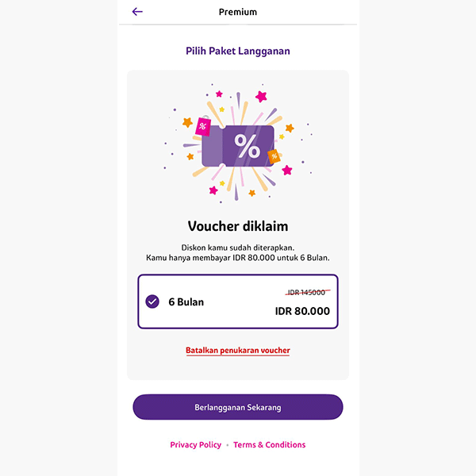The image size is (476, 476).
Task: Click the Pilih Paket Langganan heading
Action: click(x=238, y=51)
